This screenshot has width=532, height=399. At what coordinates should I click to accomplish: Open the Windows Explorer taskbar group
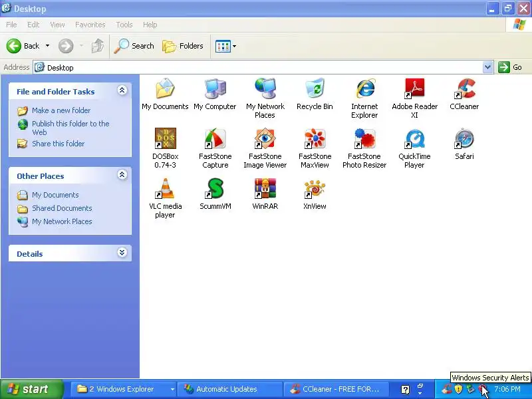pos(122,389)
